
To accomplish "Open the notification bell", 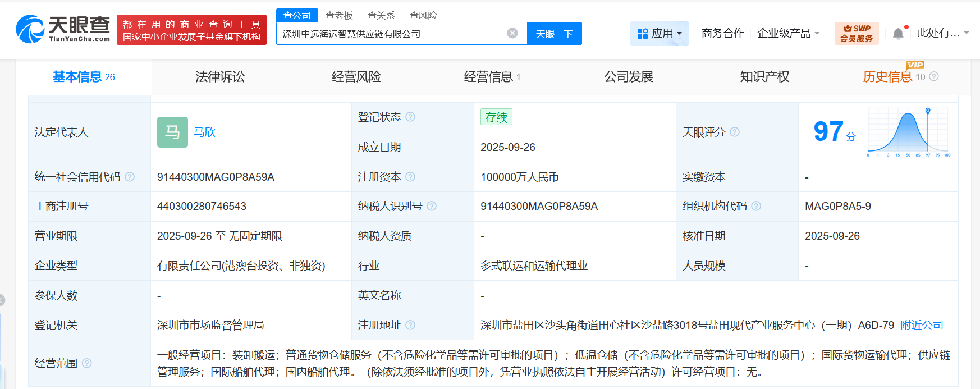I will coord(898,34).
